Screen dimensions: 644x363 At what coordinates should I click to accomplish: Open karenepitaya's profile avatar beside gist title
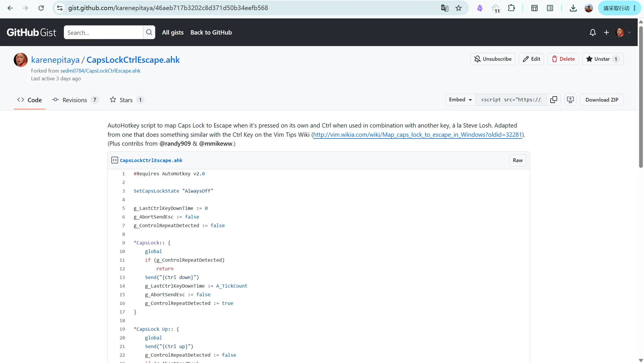pyautogui.click(x=21, y=60)
